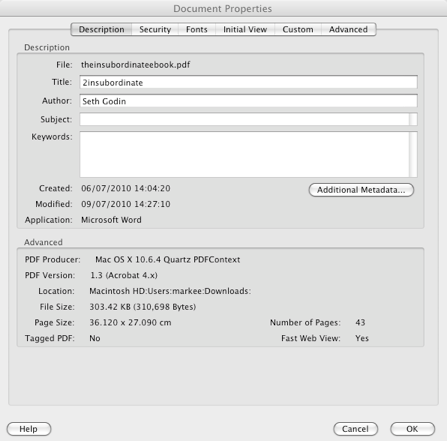447x441 pixels.
Task: Switch to the Security tab
Action: (x=155, y=29)
